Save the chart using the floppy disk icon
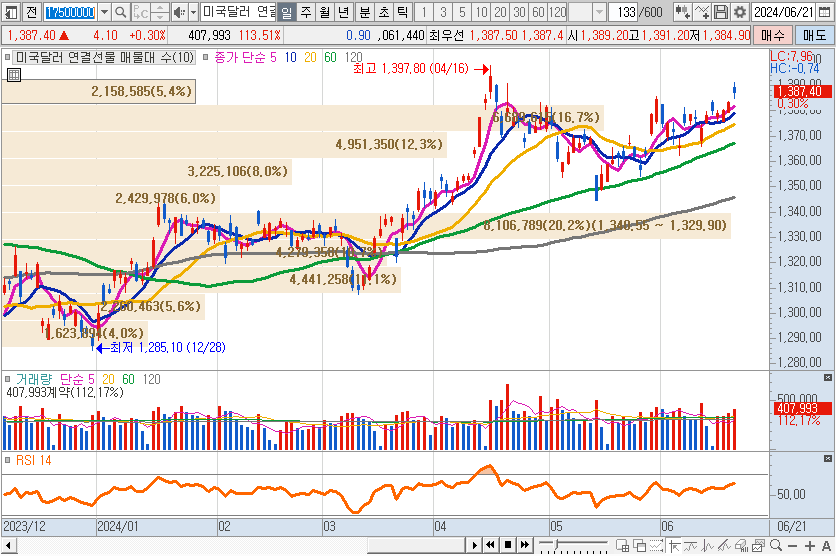 coord(722,12)
